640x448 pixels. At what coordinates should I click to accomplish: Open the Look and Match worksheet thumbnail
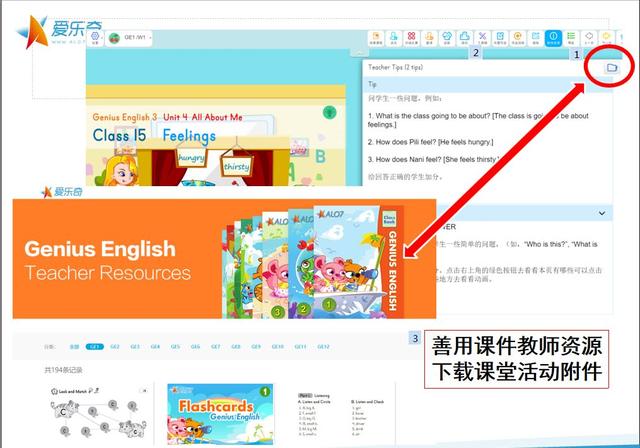pos(98,413)
